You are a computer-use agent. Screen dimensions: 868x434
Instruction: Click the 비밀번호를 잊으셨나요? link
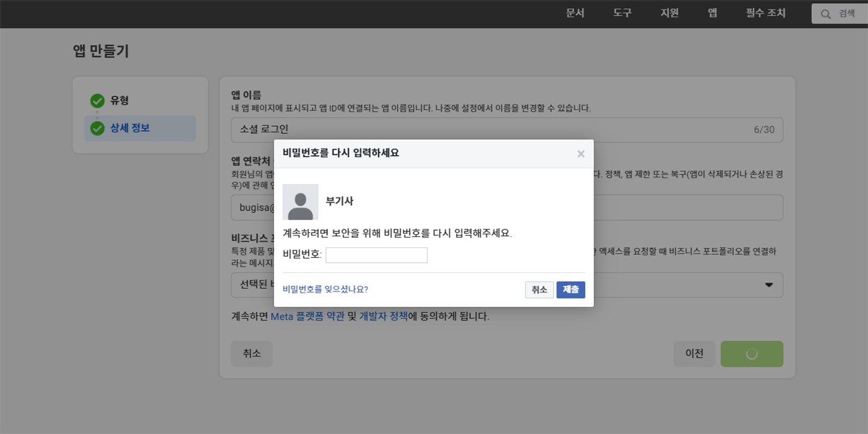click(325, 290)
